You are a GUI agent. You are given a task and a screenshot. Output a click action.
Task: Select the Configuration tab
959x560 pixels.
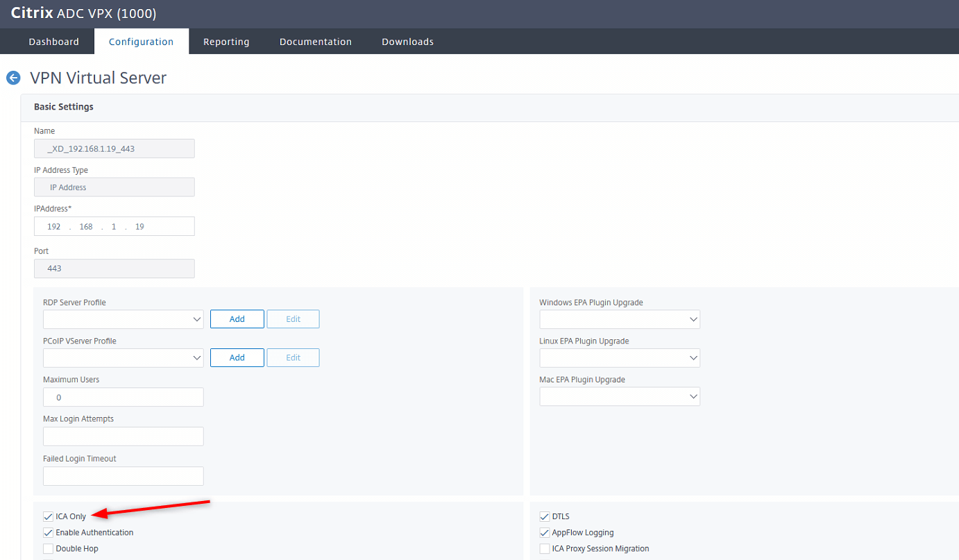click(141, 41)
